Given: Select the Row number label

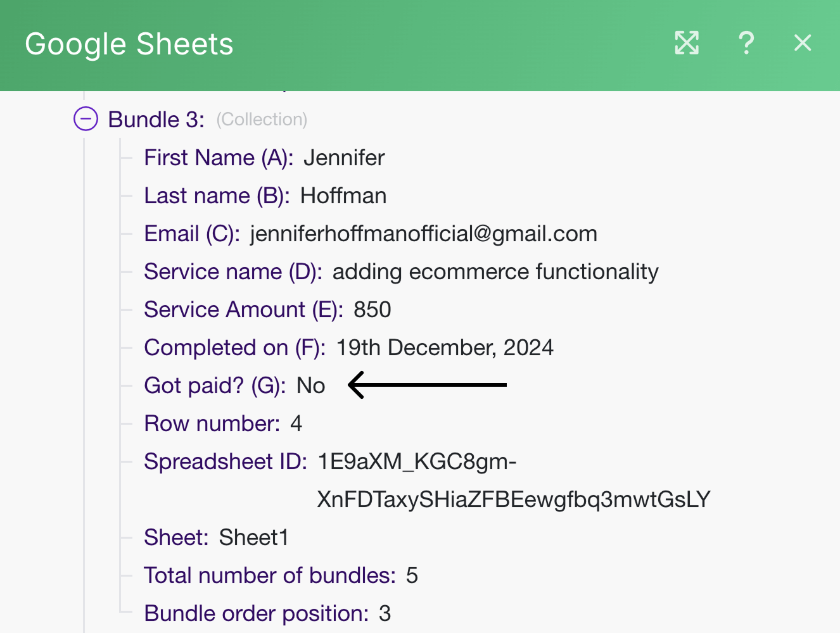Looking at the screenshot, I should 212,423.
